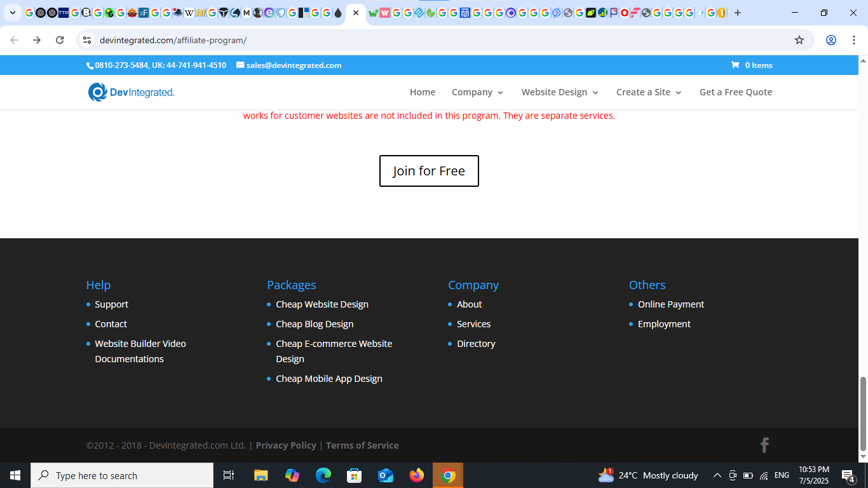868x488 pixels.
Task: Open the Chrome profile icon
Action: tap(831, 40)
